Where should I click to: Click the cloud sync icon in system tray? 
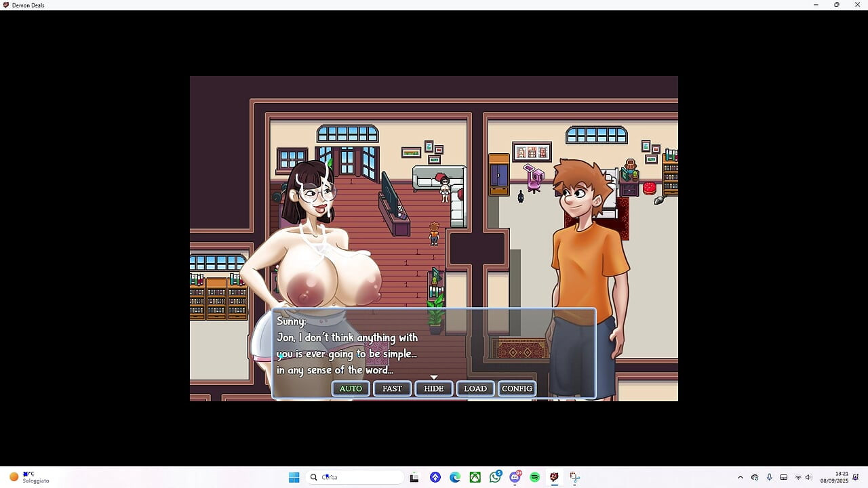(x=755, y=477)
